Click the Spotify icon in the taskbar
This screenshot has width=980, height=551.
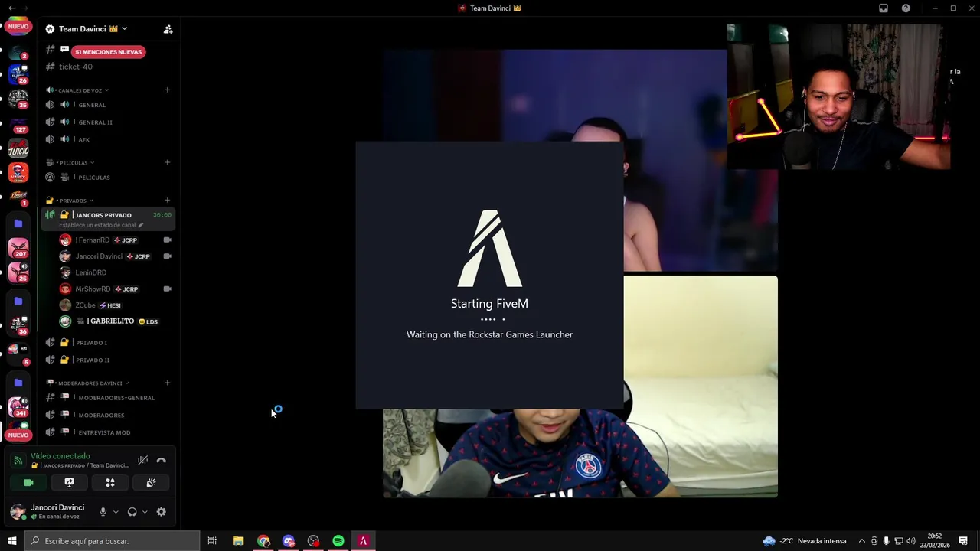tap(338, 541)
